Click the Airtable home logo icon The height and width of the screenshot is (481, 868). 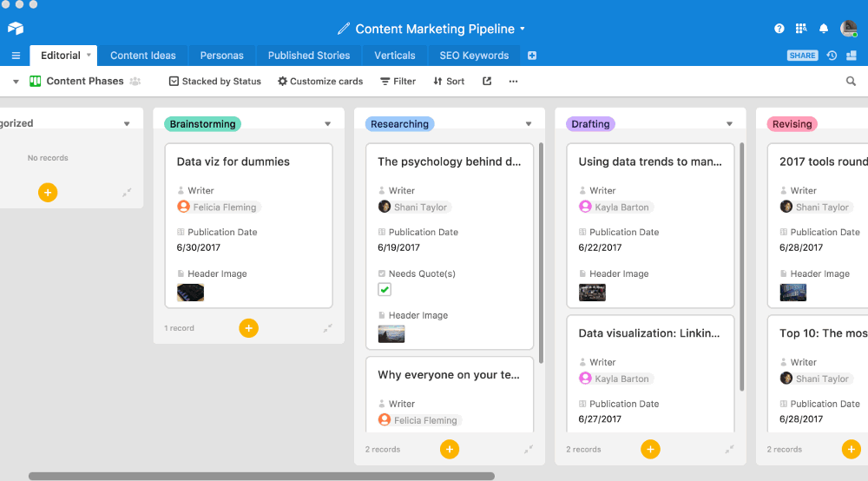point(16,29)
